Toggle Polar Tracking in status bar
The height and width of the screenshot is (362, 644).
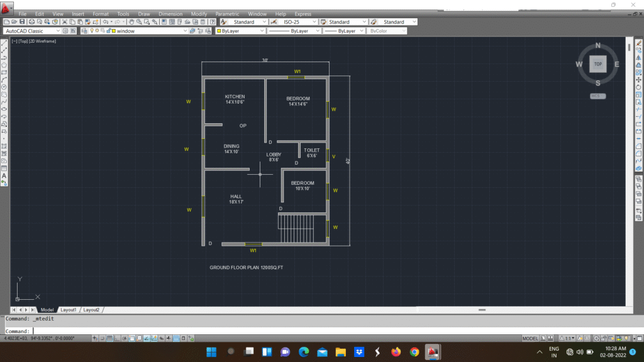[x=125, y=338]
